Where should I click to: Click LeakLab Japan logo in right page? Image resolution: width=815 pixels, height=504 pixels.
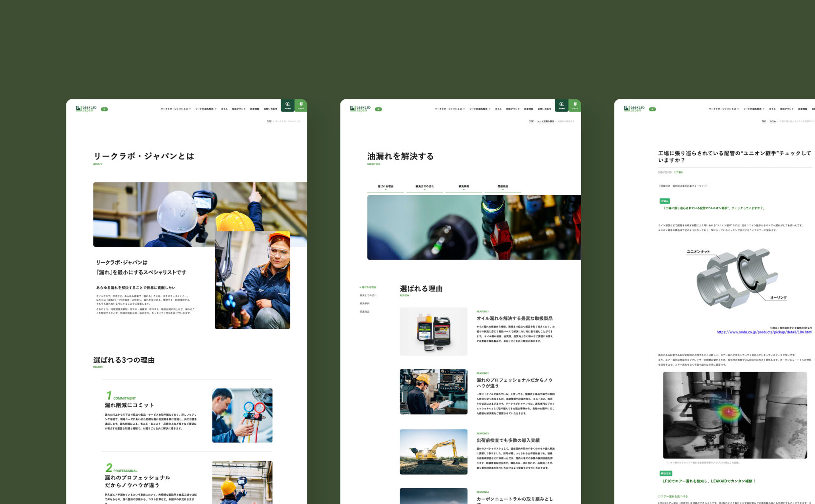tap(634, 109)
